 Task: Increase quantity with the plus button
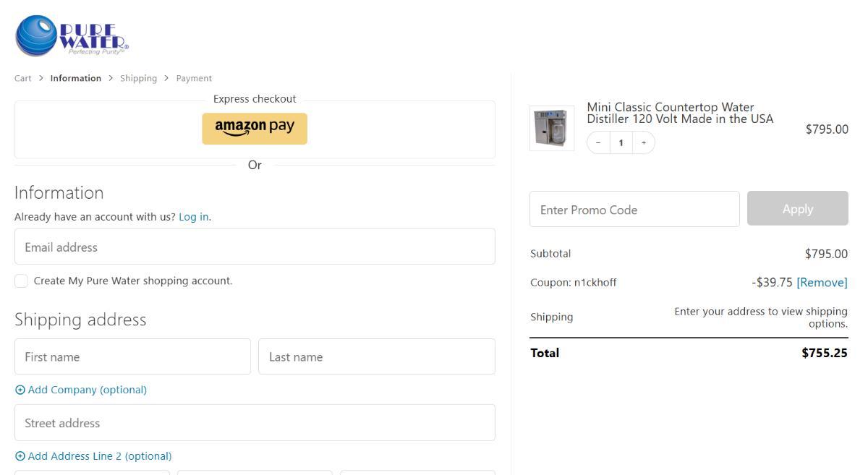[x=644, y=143]
